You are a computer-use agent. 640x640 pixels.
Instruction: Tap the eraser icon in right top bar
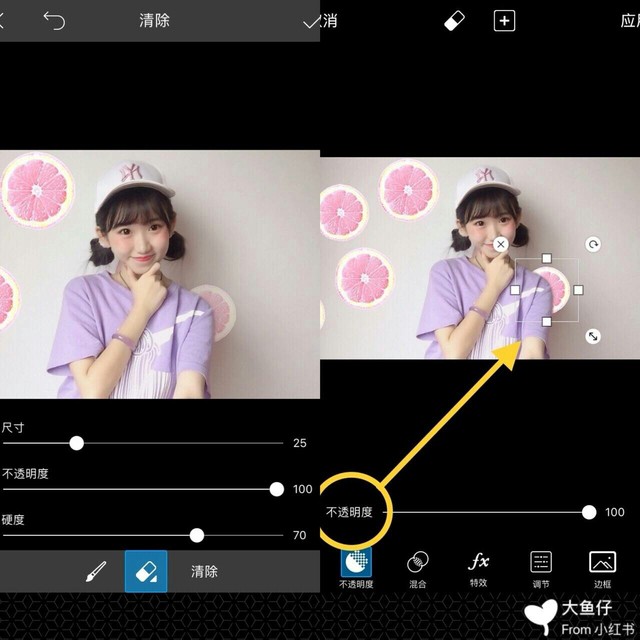454,21
